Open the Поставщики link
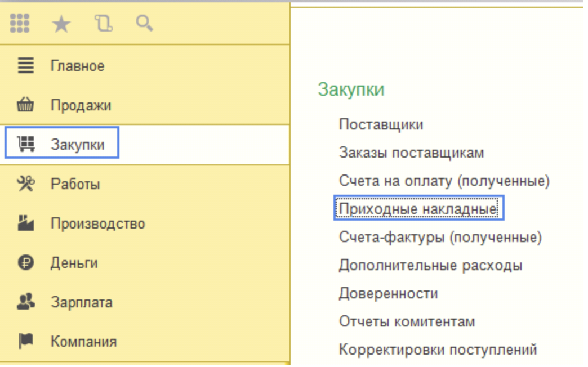Screen dimensions: 588x367 (381, 124)
